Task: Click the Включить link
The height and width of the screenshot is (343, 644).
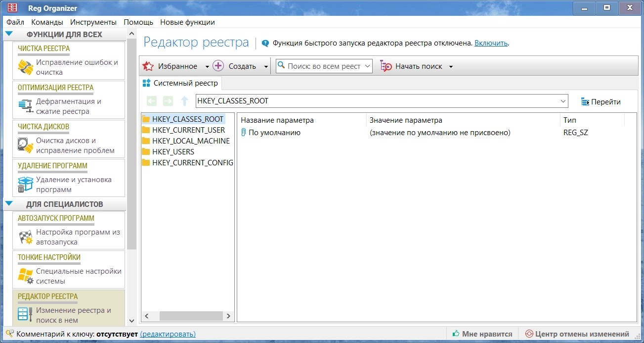Action: click(x=491, y=43)
